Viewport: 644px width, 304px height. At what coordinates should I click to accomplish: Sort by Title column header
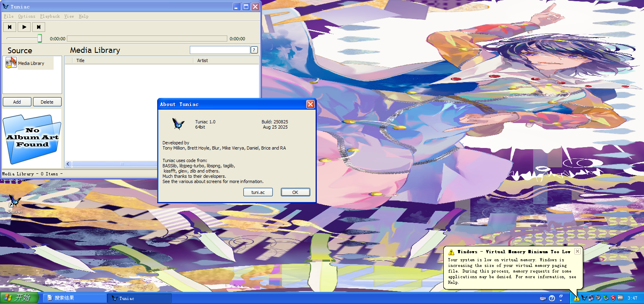pos(133,60)
